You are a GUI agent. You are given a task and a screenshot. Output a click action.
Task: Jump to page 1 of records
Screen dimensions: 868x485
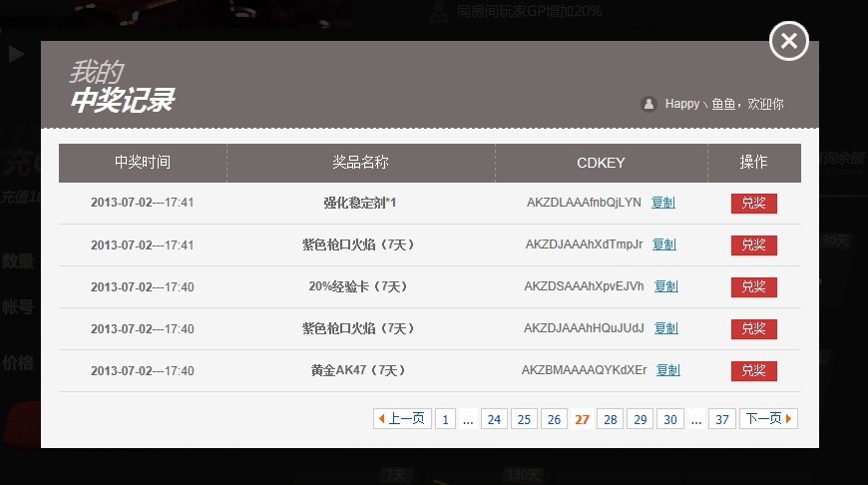tap(445, 419)
